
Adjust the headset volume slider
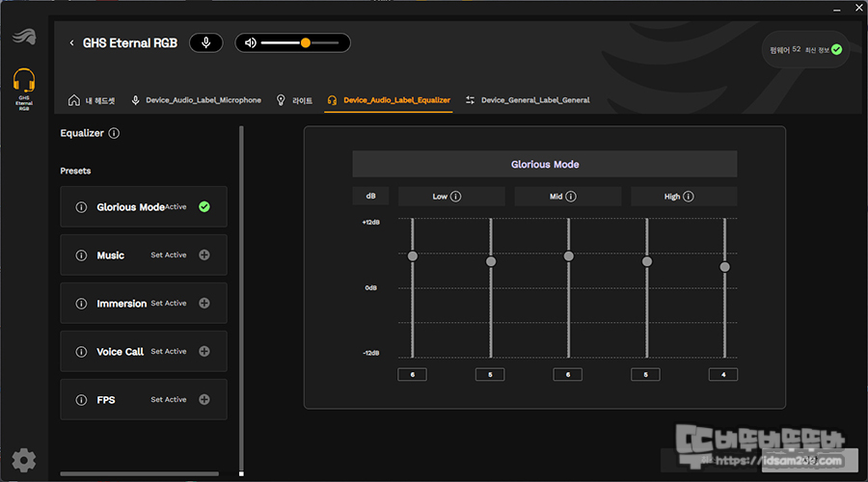point(300,42)
